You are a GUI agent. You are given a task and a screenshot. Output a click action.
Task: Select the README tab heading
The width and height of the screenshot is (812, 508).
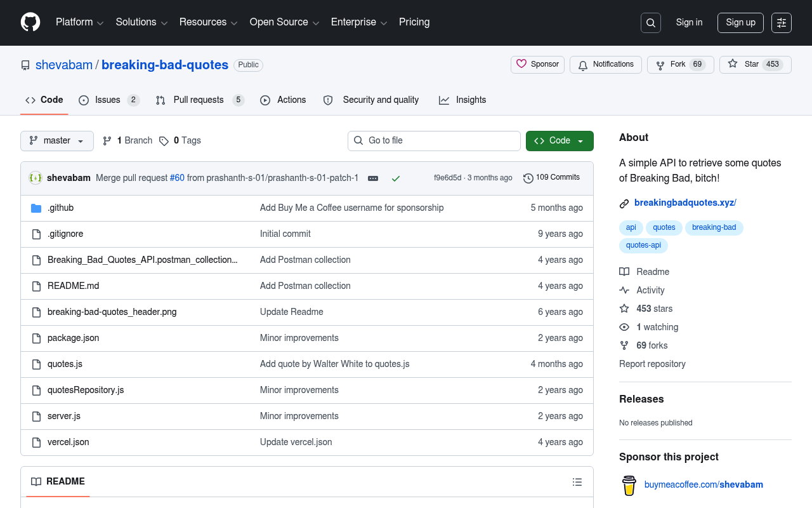(58, 481)
